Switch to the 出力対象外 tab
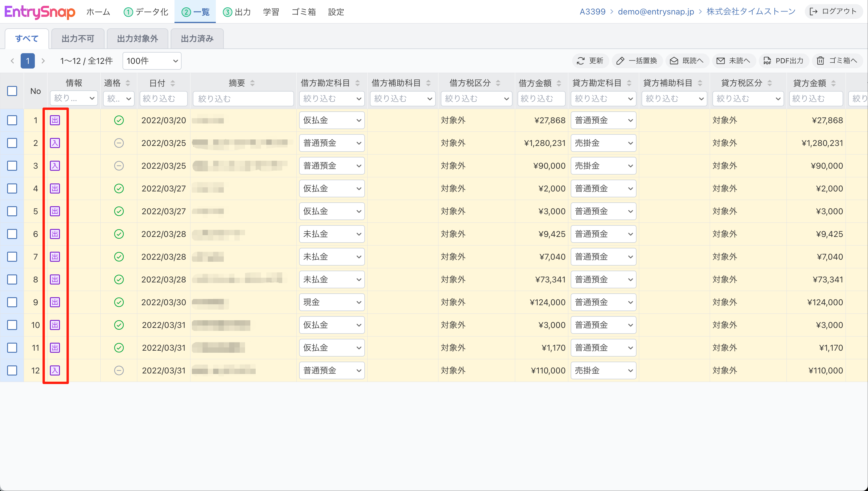The image size is (868, 491). 138,39
